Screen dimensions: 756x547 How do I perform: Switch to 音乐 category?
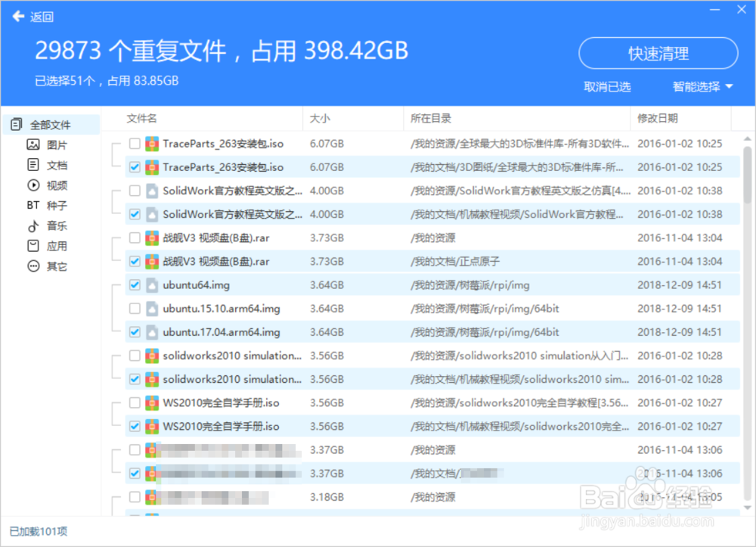point(57,225)
